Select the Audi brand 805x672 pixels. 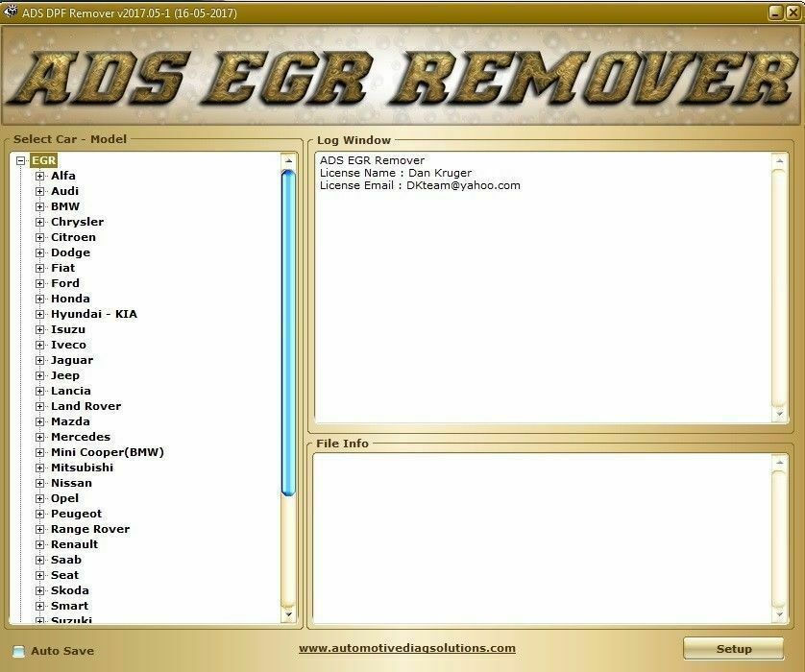click(x=67, y=191)
